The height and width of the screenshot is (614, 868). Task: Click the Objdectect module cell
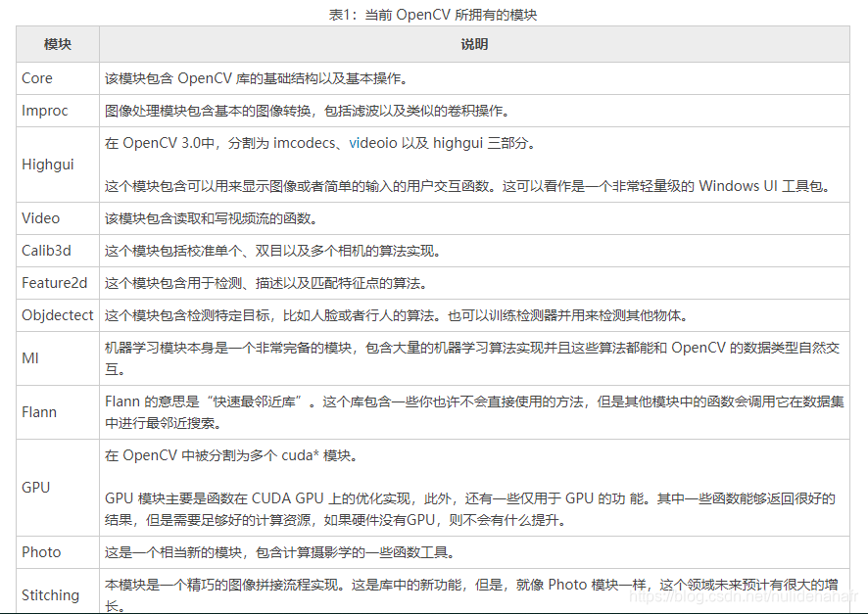click(58, 315)
